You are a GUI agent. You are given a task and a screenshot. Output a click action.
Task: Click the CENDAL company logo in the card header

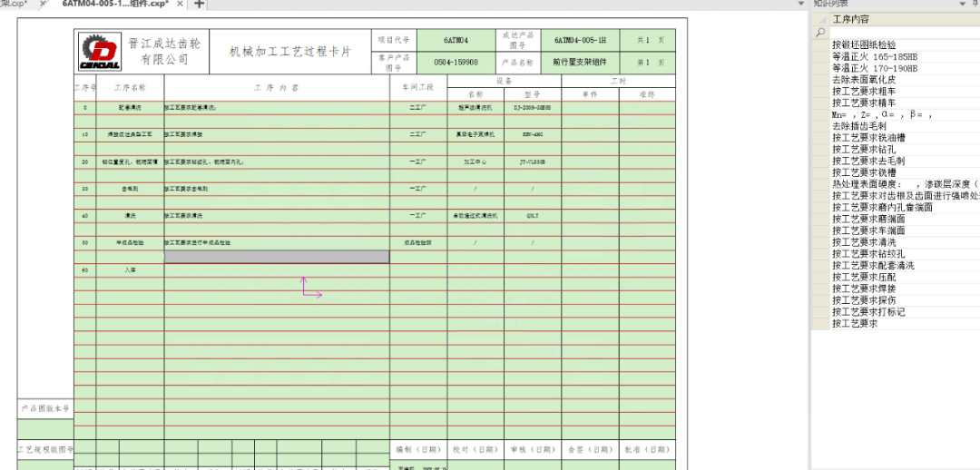[100, 52]
